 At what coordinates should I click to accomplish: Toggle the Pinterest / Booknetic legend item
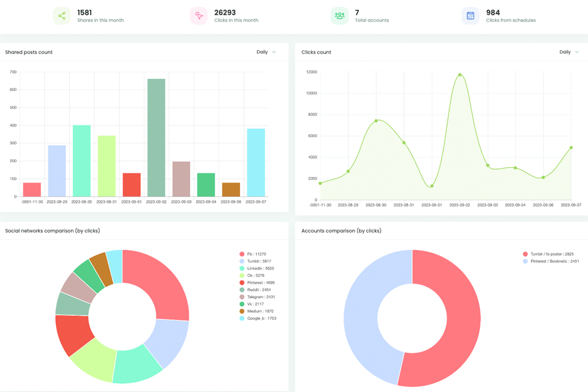click(551, 261)
